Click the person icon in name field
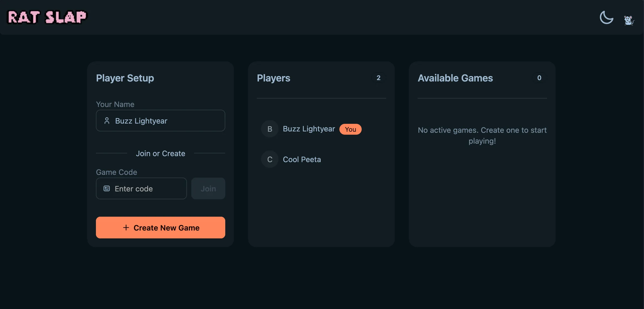 107,121
